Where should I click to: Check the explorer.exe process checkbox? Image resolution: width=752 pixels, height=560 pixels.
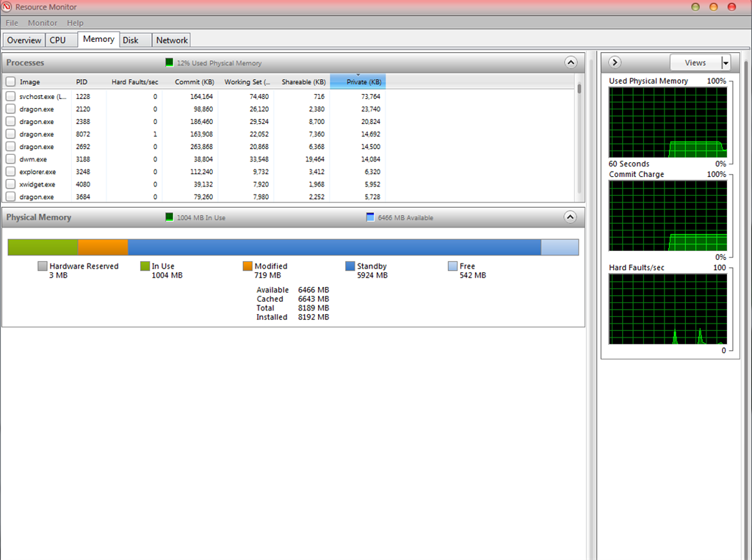pyautogui.click(x=10, y=172)
